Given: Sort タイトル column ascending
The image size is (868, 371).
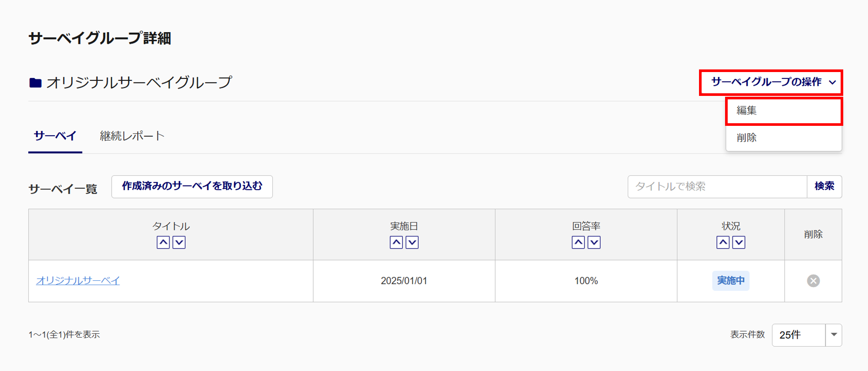Looking at the screenshot, I should (163, 242).
